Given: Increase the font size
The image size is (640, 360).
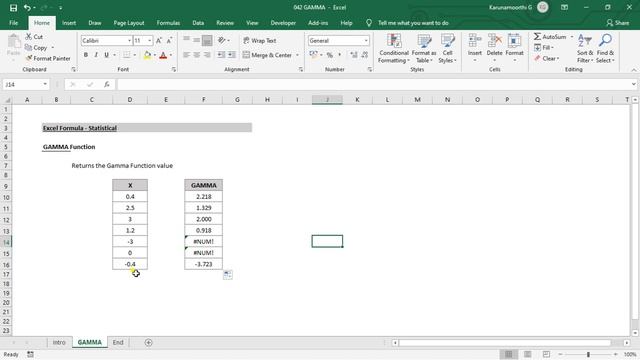Looking at the screenshot, I should click(x=159, y=40).
